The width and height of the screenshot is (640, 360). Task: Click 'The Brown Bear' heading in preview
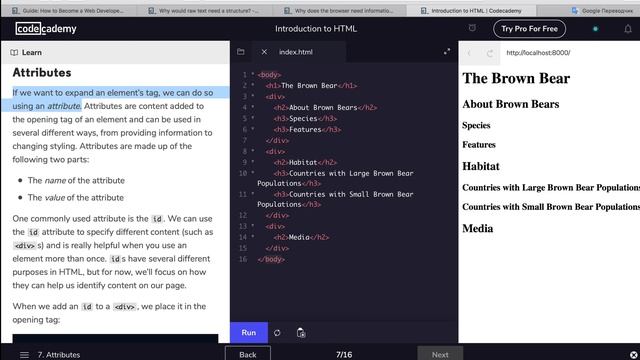pos(516,78)
